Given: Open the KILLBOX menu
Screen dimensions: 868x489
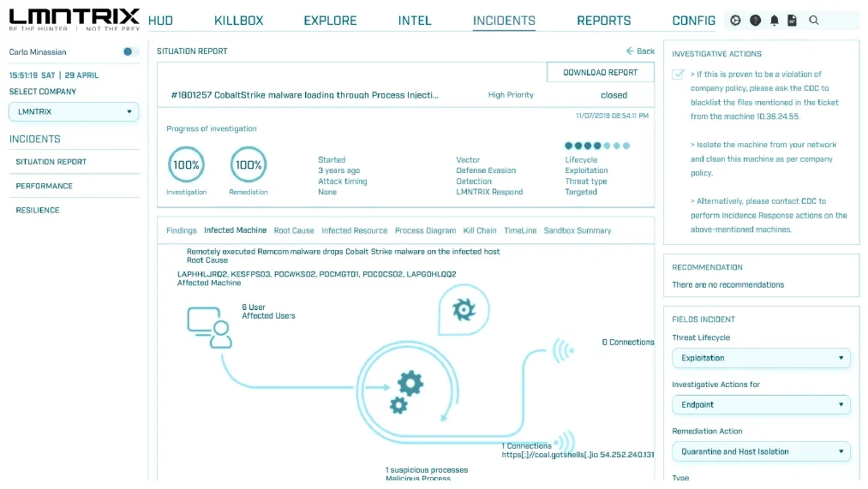Looking at the screenshot, I should point(238,21).
